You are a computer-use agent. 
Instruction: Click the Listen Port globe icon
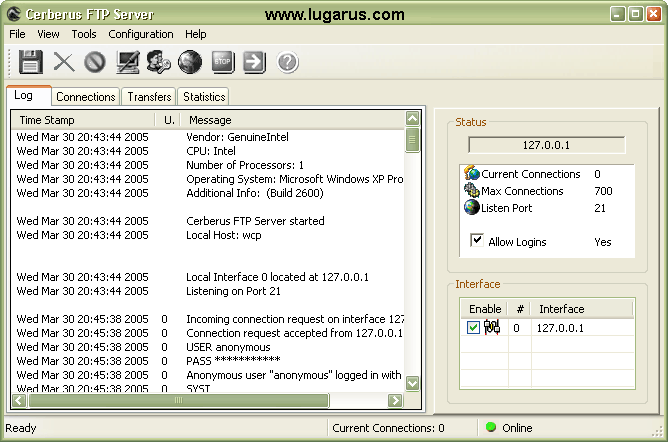point(472,207)
